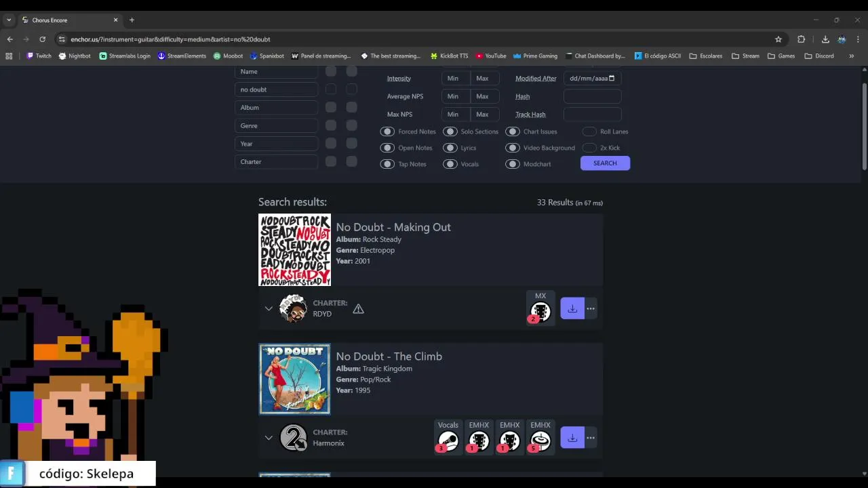Click the Album search field
Image resolution: width=868 pixels, height=488 pixels.
pyautogui.click(x=277, y=107)
